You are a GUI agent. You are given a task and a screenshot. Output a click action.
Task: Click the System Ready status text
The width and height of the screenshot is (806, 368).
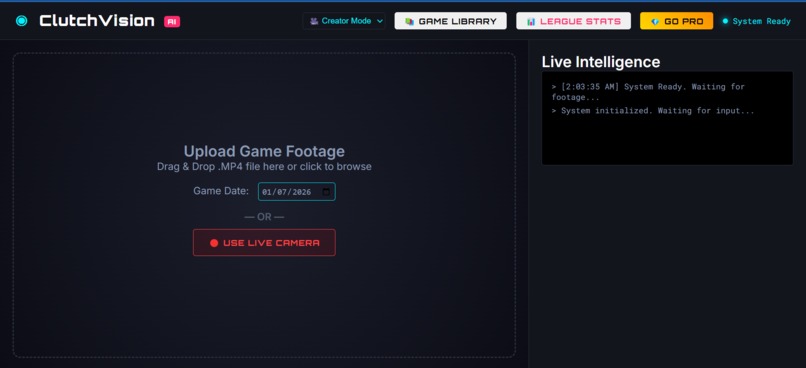761,21
